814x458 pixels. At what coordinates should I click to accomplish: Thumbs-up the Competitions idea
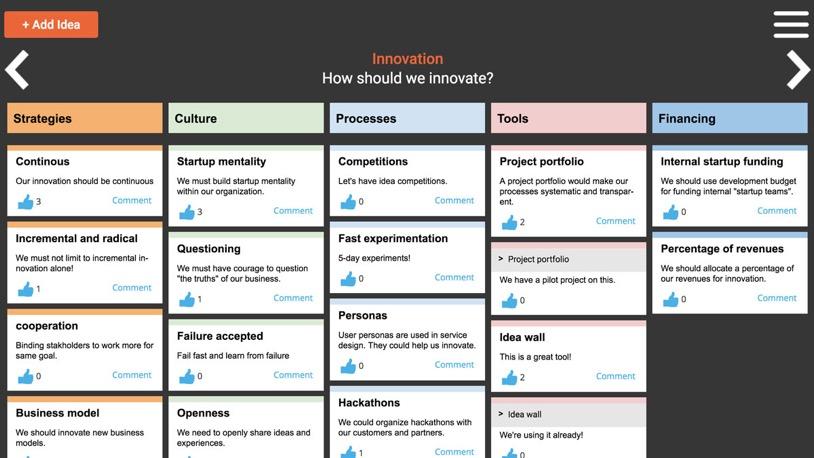click(348, 201)
